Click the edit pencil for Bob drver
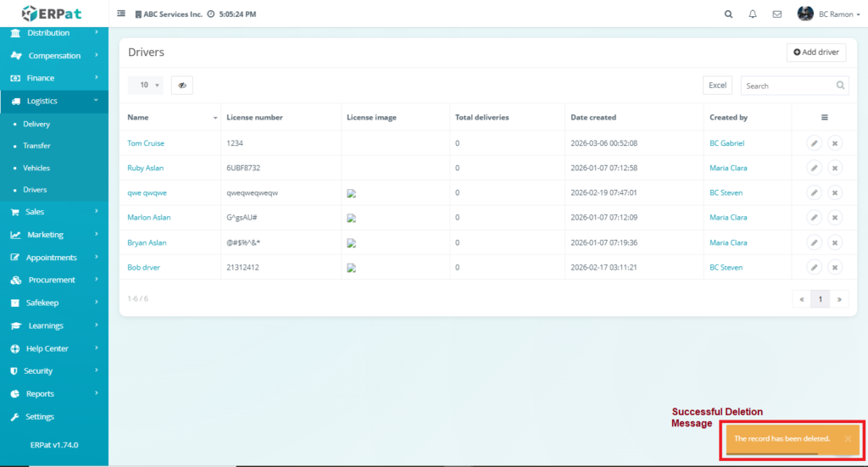The width and height of the screenshot is (868, 467). [x=814, y=268]
